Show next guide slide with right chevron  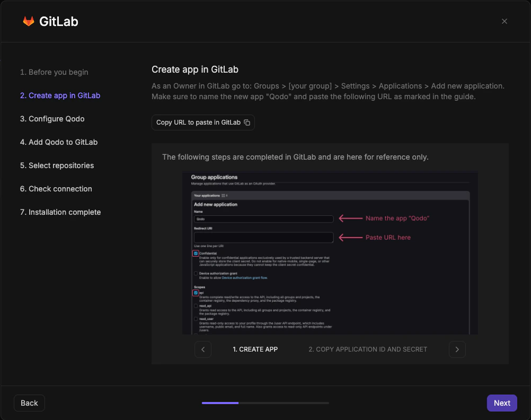(x=457, y=349)
